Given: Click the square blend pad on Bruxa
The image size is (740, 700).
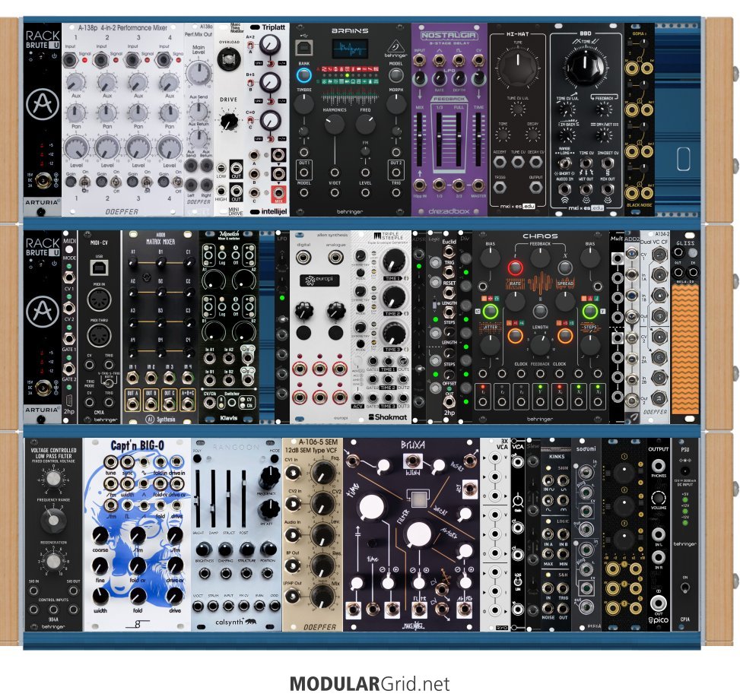Looking at the screenshot, I should tap(418, 499).
